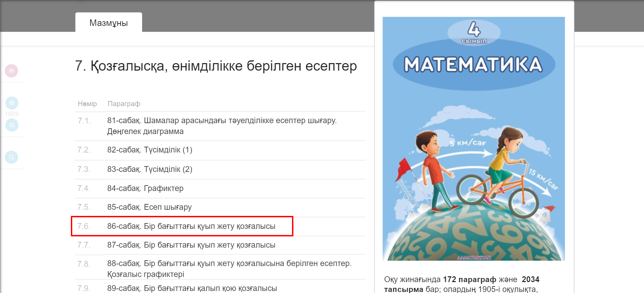
Task: Open lesson 81-сабақ Шамалар арасындағы тәуелділікке
Action: (x=222, y=126)
